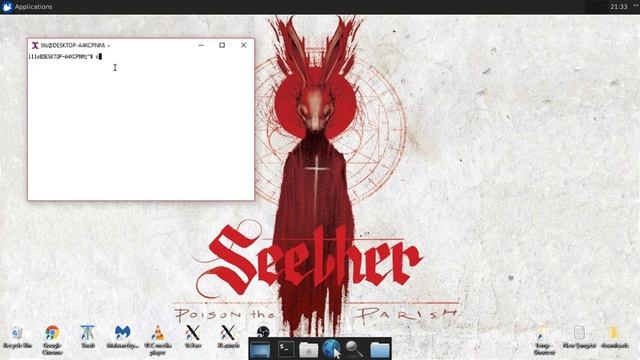The height and width of the screenshot is (360, 640).
Task: Open the blue tripod-shaped desktop shortcut
Action: point(87,336)
